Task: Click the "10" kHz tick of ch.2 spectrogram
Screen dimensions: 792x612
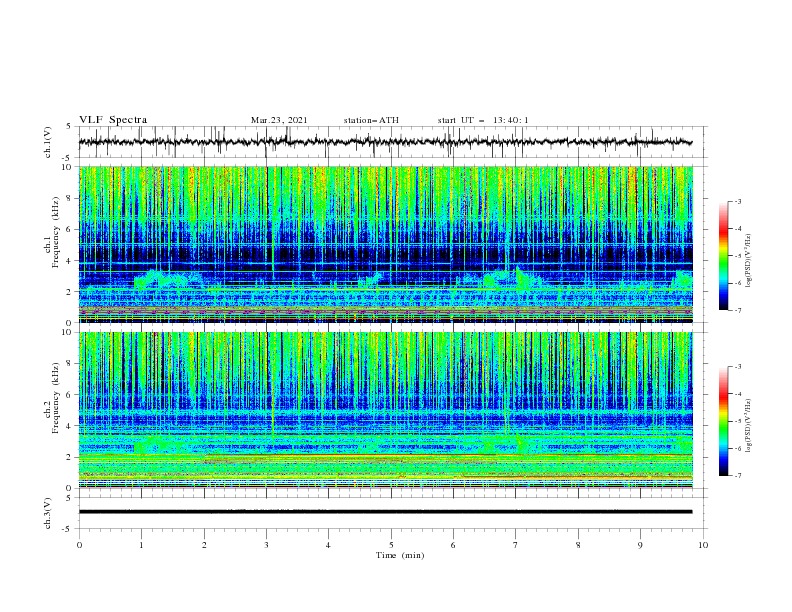Action: click(69, 332)
